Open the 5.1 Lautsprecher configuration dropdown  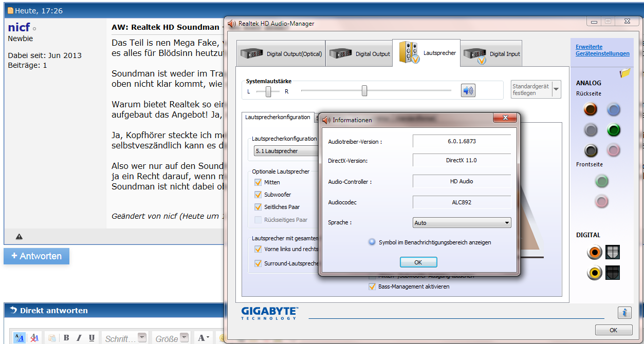pos(286,151)
